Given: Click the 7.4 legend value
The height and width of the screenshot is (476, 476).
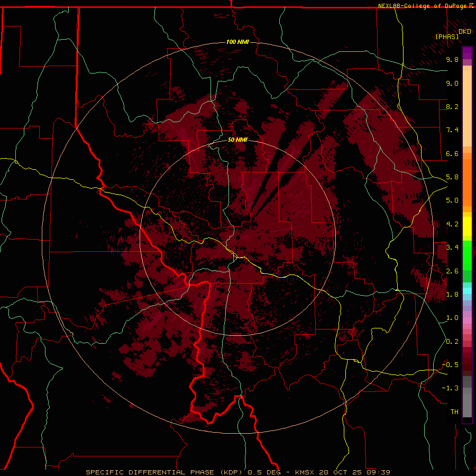Looking at the screenshot, I should [452, 130].
